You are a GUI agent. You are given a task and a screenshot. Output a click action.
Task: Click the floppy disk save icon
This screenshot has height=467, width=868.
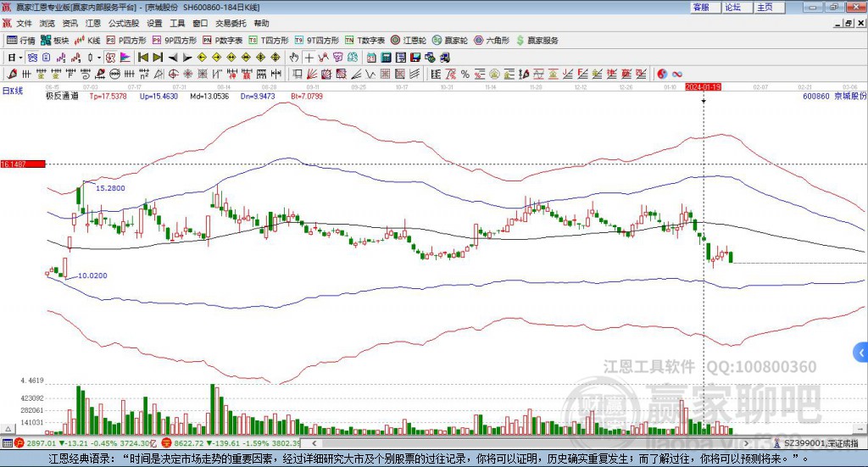click(415, 58)
